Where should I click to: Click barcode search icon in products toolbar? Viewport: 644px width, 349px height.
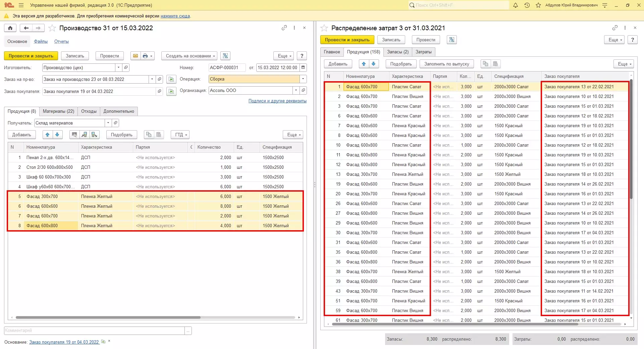pyautogui.click(x=74, y=135)
